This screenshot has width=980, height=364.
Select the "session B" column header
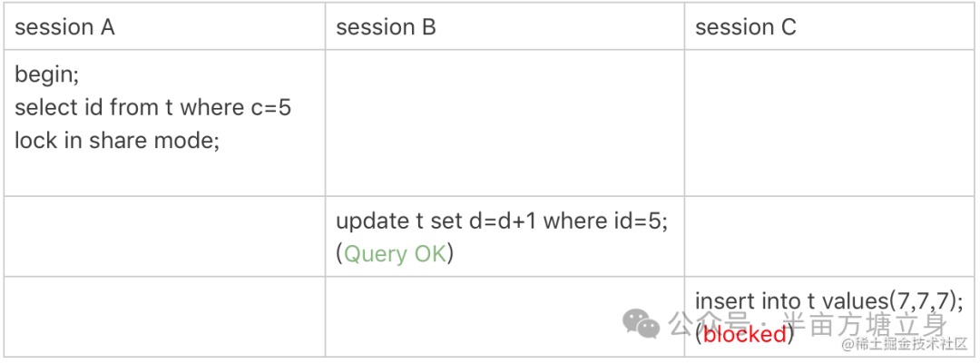pyautogui.click(x=386, y=27)
